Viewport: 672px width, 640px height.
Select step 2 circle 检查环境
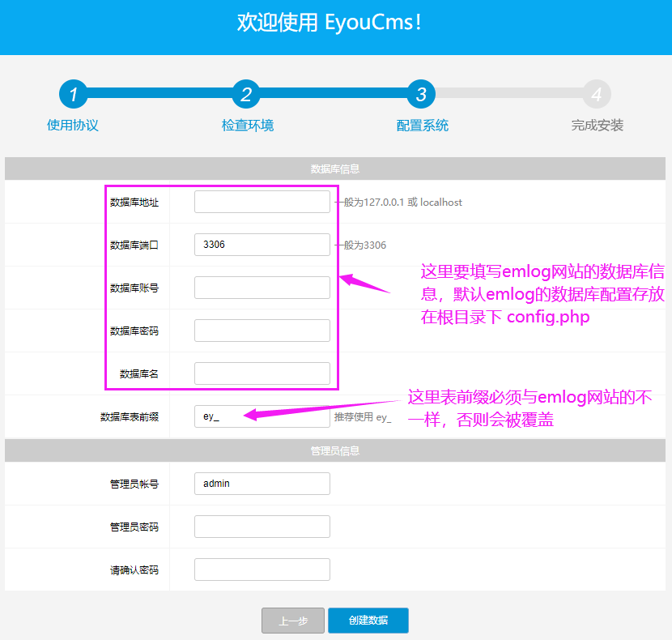tap(246, 94)
